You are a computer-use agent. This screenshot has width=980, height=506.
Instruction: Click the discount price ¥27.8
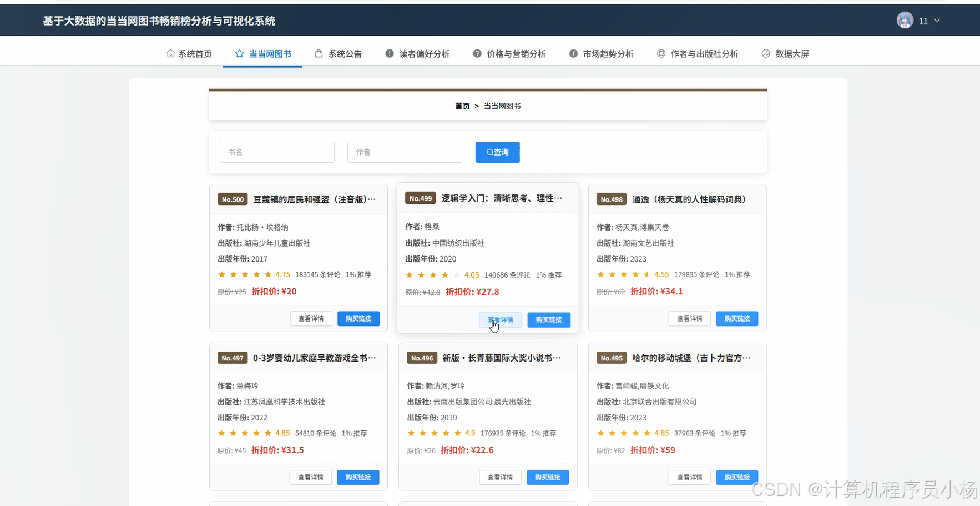472,292
